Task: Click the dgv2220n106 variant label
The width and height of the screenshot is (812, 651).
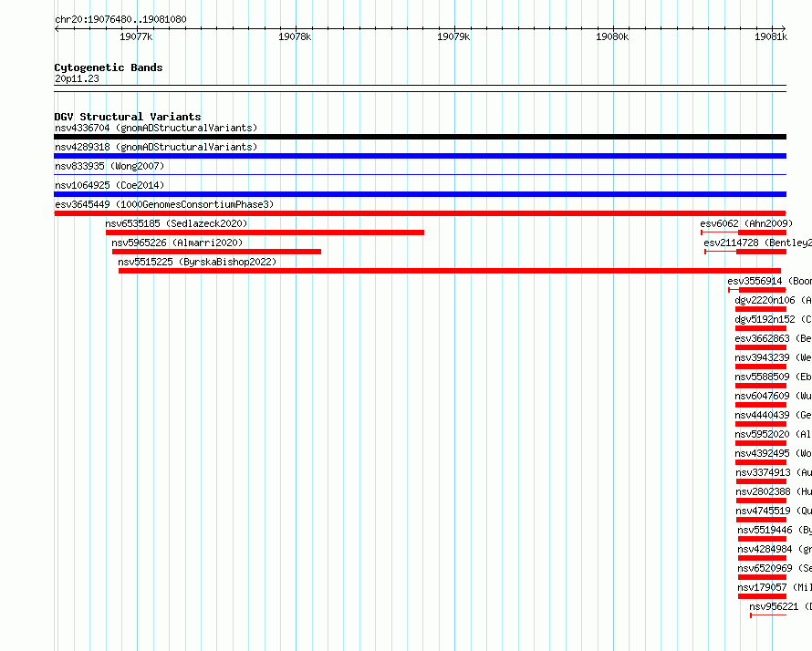Action: 773,300
